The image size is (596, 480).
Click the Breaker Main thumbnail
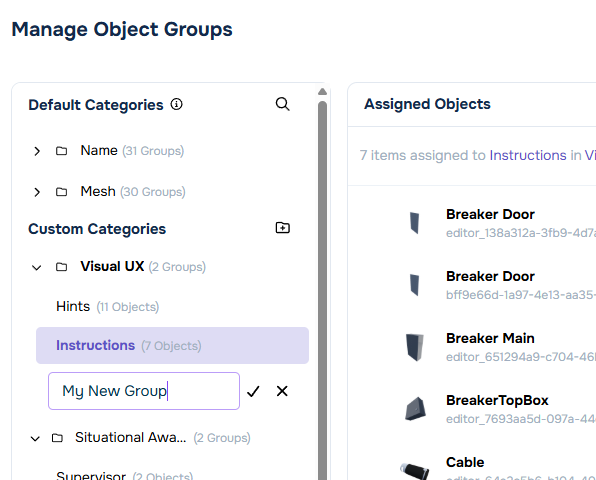[414, 347]
